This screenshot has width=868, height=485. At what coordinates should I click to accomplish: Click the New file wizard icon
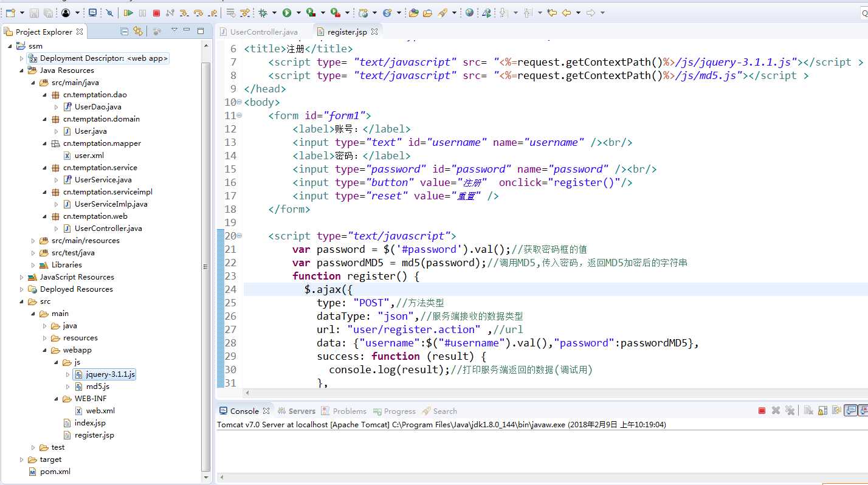tap(12, 12)
